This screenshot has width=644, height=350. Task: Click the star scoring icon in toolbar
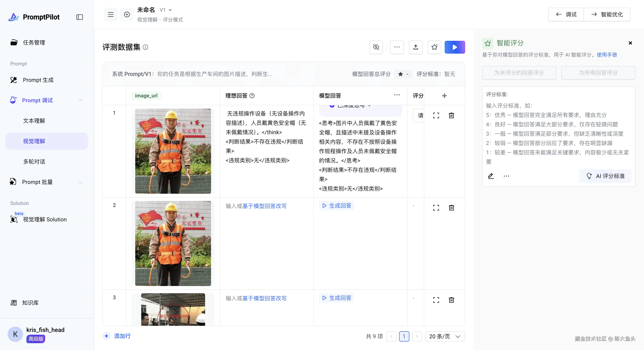tap(434, 47)
